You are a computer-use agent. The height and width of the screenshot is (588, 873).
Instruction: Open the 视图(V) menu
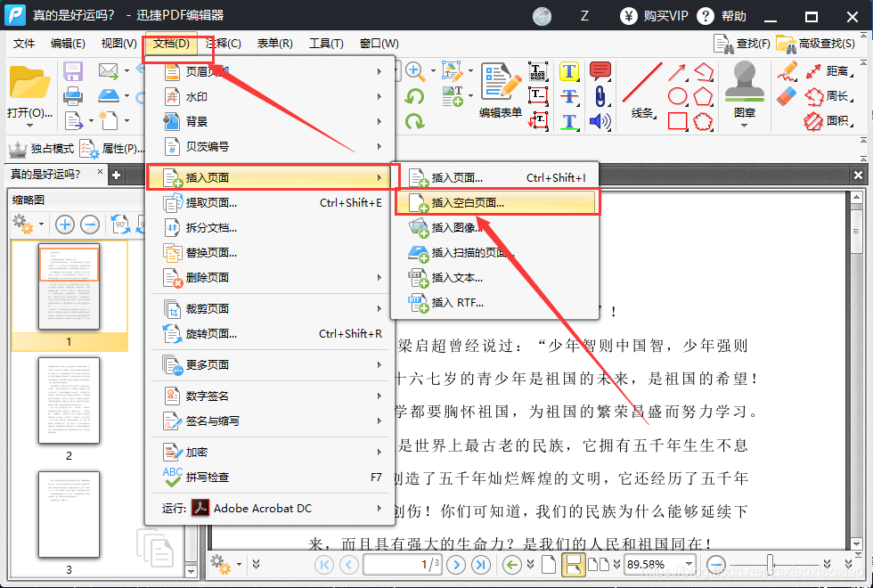point(118,44)
